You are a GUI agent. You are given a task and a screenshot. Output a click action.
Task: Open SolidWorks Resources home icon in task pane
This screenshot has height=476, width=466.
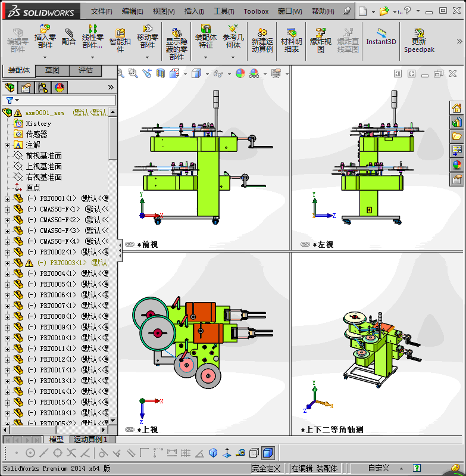click(456, 108)
